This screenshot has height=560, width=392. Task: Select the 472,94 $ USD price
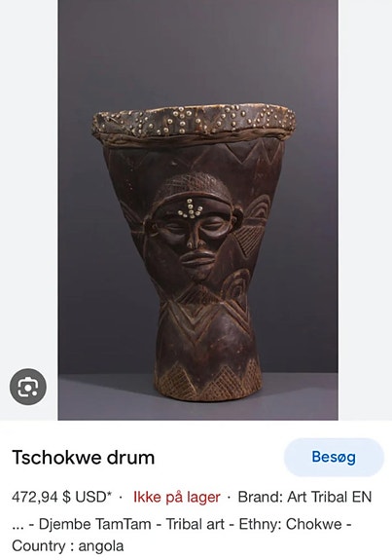pyautogui.click(x=59, y=497)
